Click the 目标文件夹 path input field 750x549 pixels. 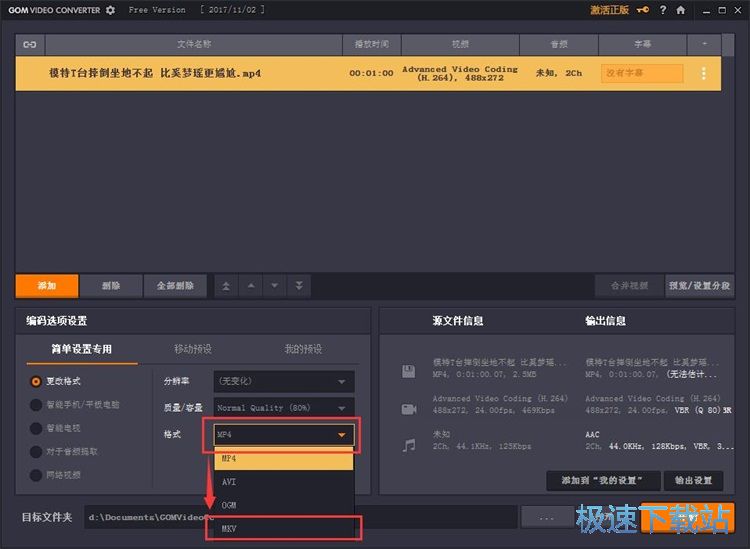[x=301, y=517]
